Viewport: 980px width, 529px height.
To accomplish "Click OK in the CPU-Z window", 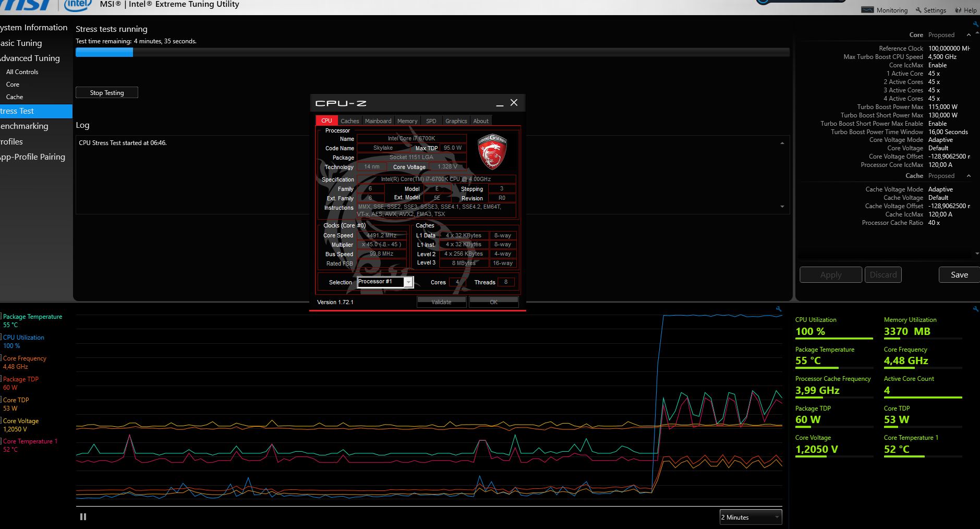I will pos(493,302).
